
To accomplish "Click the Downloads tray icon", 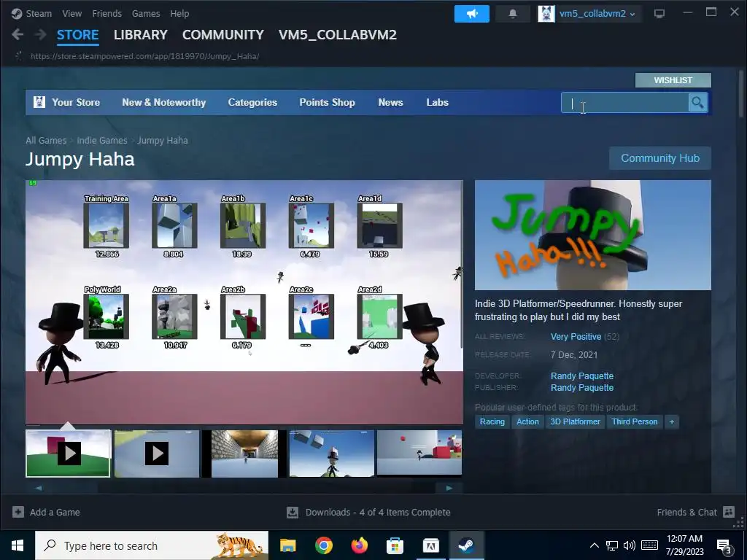I will point(293,513).
